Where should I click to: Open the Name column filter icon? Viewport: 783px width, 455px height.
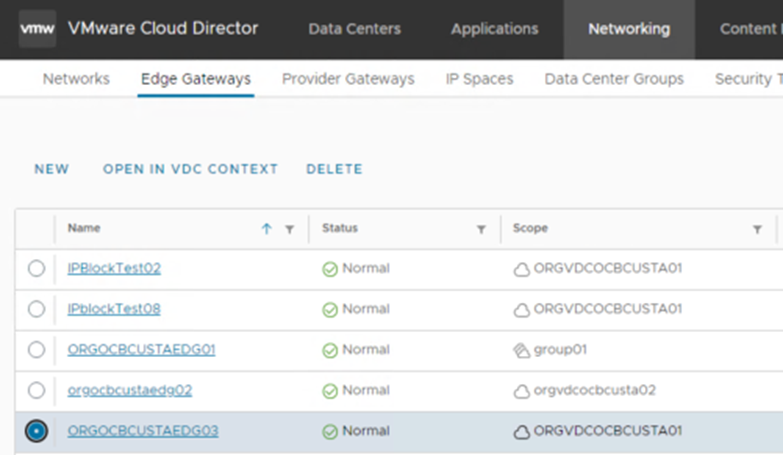point(290,229)
